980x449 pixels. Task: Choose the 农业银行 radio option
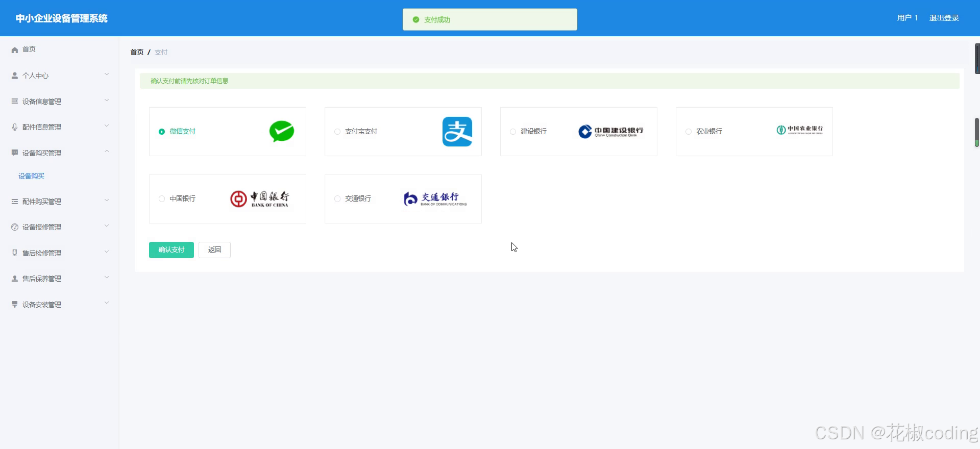(x=689, y=132)
